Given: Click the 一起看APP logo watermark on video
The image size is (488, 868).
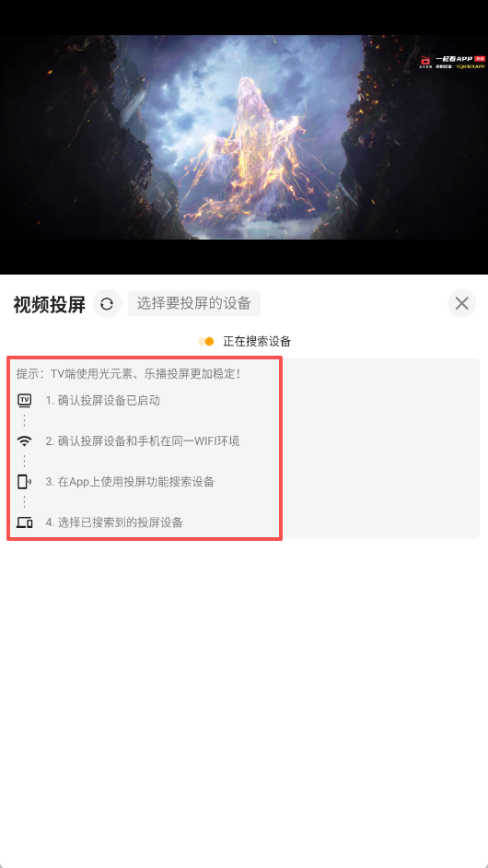Looking at the screenshot, I should [x=453, y=59].
